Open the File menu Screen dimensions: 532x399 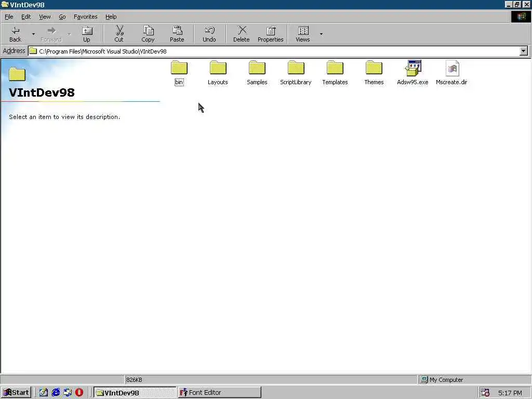[9, 17]
